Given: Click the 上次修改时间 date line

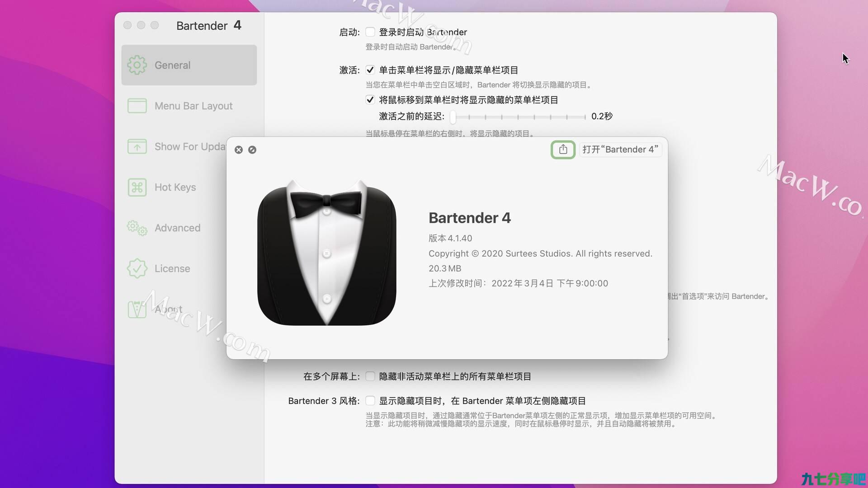Looking at the screenshot, I should (x=518, y=283).
